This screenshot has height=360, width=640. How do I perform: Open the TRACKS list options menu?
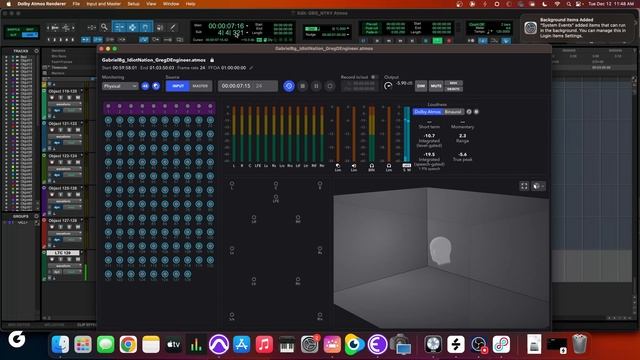point(36,51)
